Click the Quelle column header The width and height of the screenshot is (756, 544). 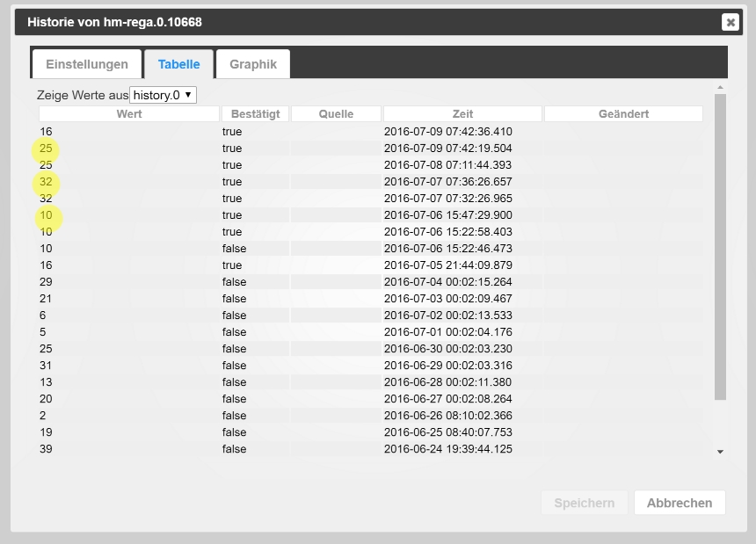(x=336, y=113)
